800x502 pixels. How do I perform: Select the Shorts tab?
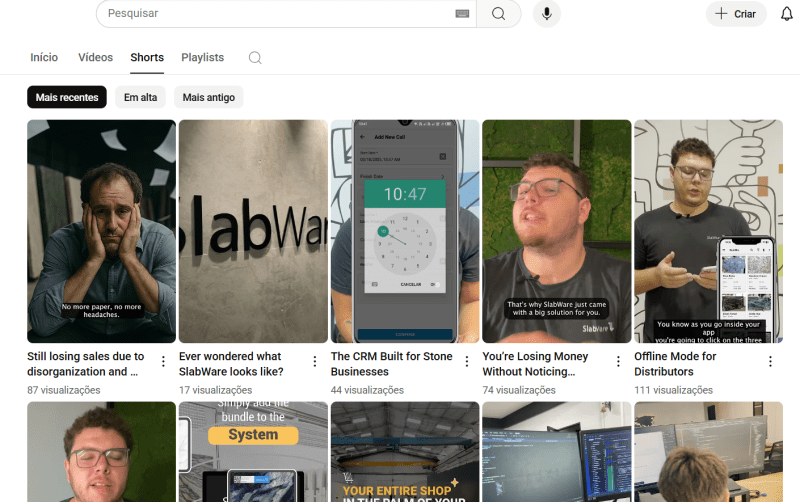147,58
